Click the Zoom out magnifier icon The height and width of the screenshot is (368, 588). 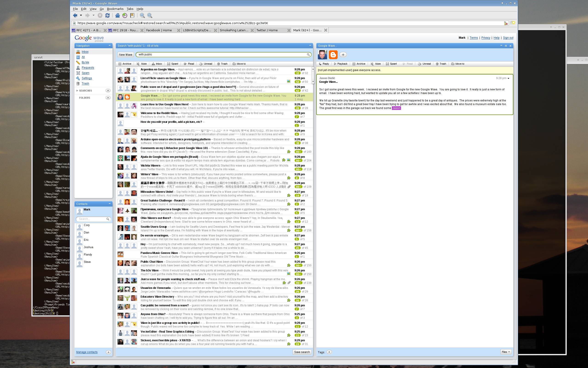click(142, 16)
